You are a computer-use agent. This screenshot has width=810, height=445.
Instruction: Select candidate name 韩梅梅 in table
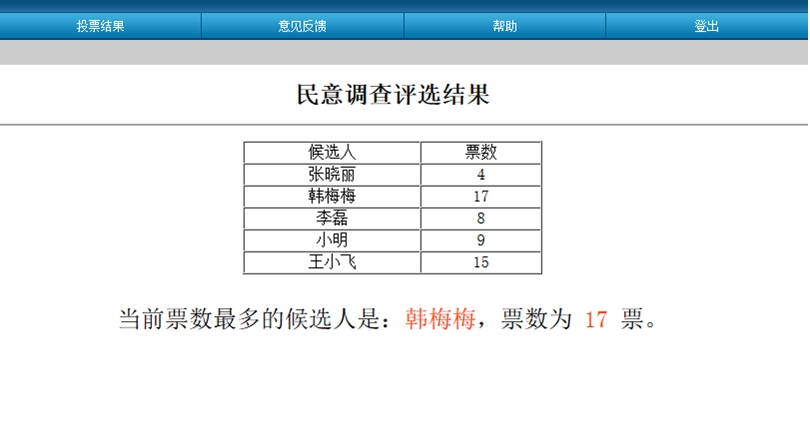pyautogui.click(x=332, y=196)
